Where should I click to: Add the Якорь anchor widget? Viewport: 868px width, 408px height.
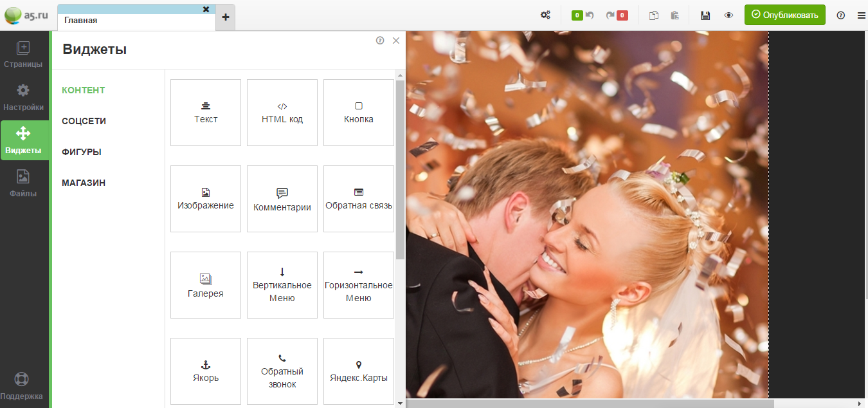pyautogui.click(x=206, y=371)
